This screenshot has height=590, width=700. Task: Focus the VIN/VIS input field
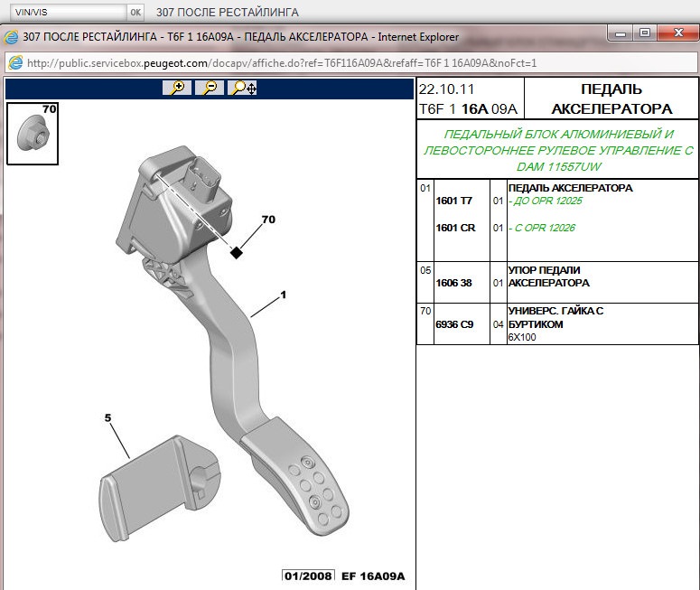[x=69, y=13]
